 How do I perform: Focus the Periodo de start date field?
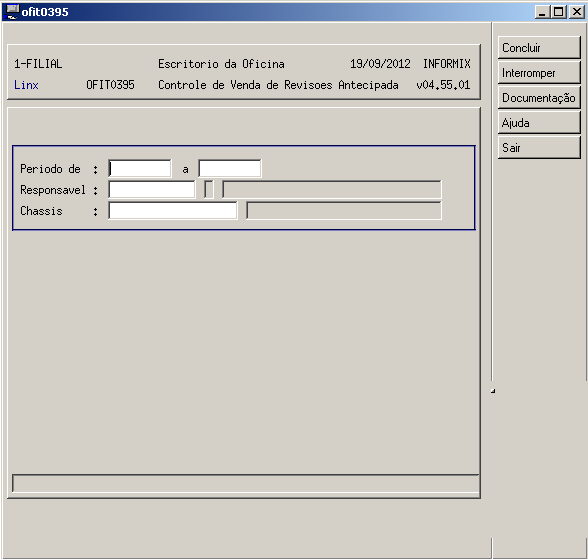click(140, 168)
